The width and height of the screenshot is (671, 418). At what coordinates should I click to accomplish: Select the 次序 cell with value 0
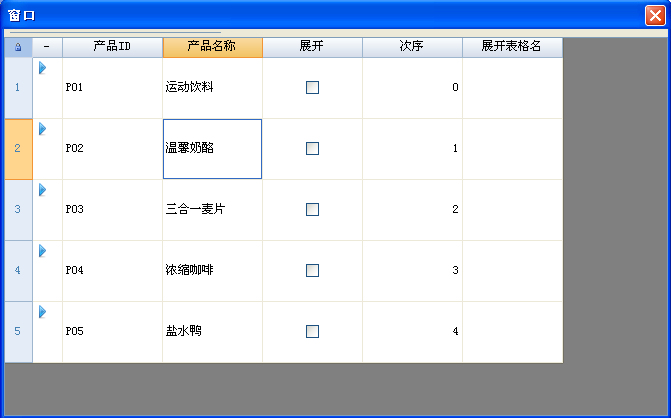click(413, 88)
